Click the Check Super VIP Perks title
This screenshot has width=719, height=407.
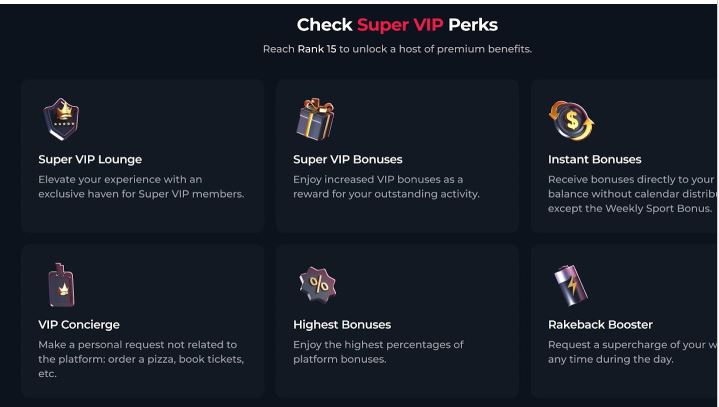pyautogui.click(x=397, y=25)
